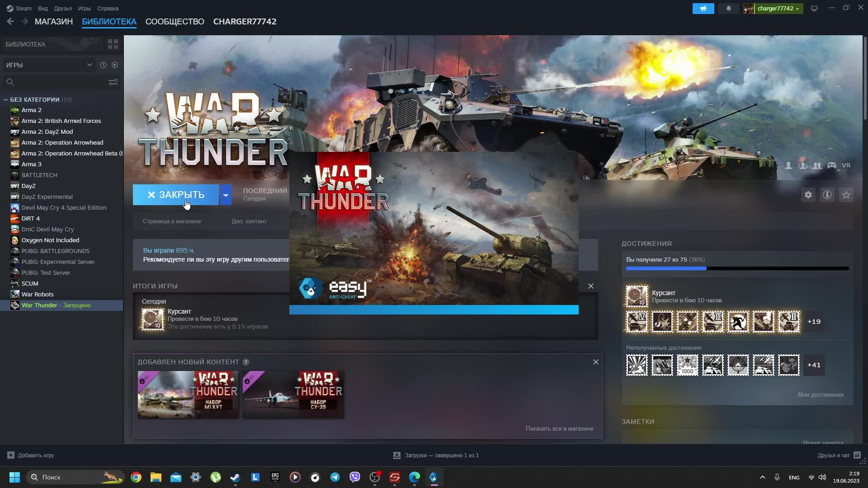The image size is (868, 488).
Task: Open Telegram from the taskbar
Action: coord(335,477)
